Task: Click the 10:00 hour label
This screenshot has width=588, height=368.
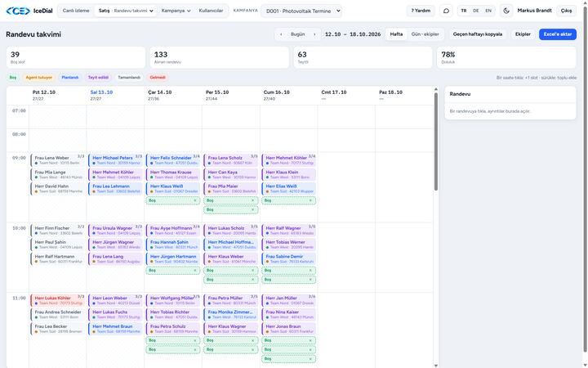Action: tap(19, 228)
